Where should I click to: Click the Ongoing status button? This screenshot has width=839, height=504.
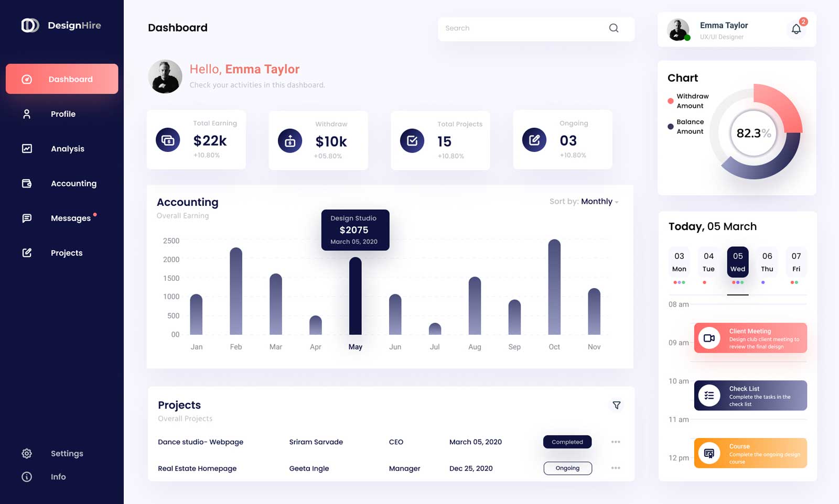[x=567, y=468]
